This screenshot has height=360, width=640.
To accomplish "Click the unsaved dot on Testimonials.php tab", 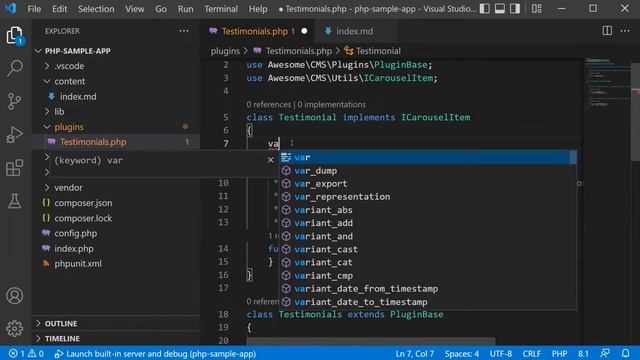I will [x=304, y=31].
